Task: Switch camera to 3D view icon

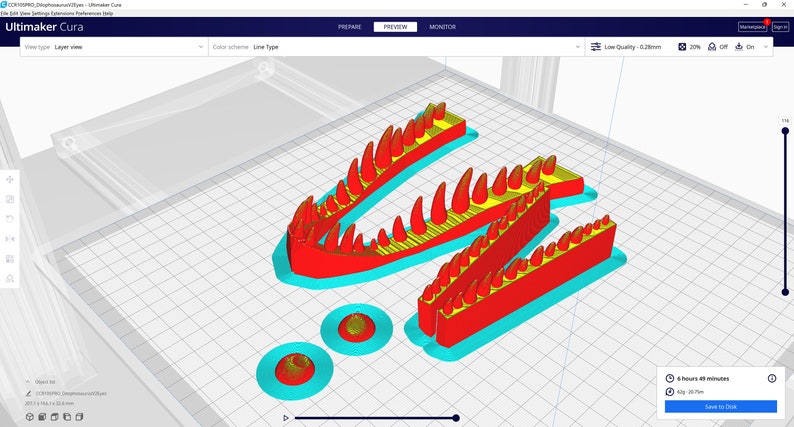Action: [30, 417]
